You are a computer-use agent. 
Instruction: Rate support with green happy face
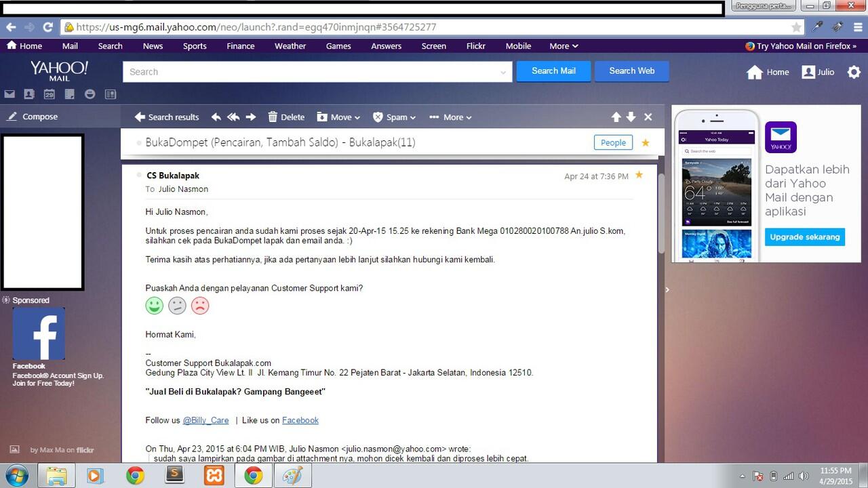[x=155, y=306]
